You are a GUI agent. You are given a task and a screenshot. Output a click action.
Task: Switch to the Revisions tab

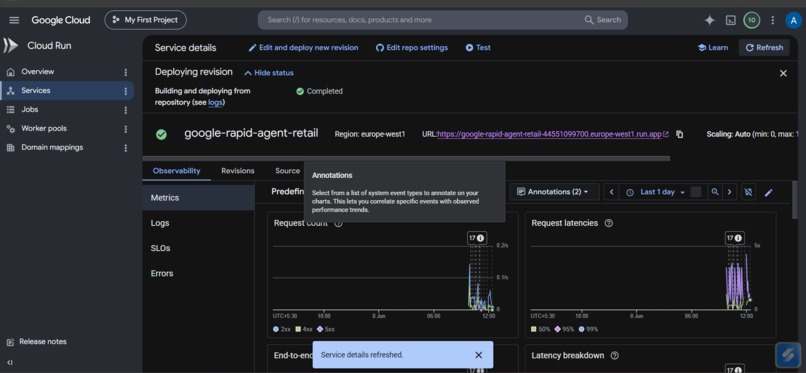[237, 171]
